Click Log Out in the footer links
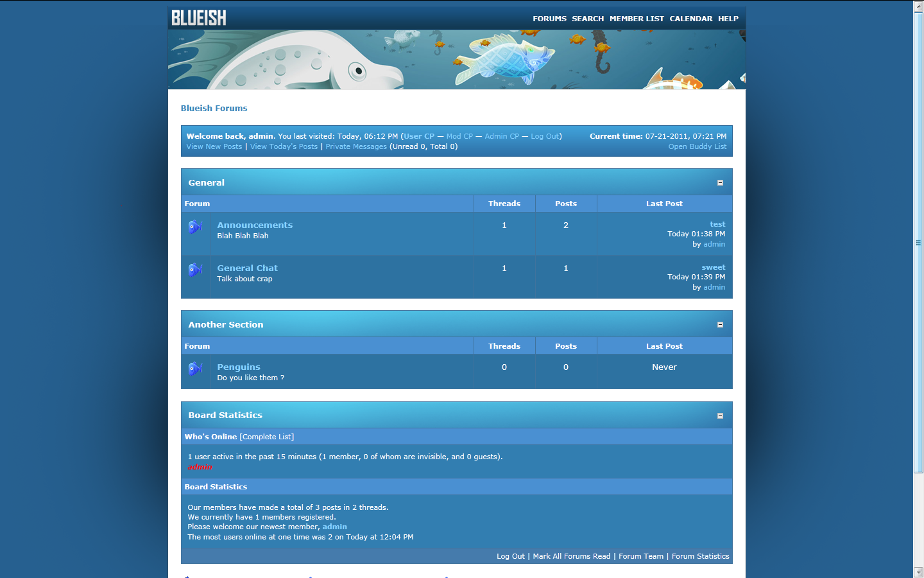Image resolution: width=924 pixels, height=578 pixels. 511,556
